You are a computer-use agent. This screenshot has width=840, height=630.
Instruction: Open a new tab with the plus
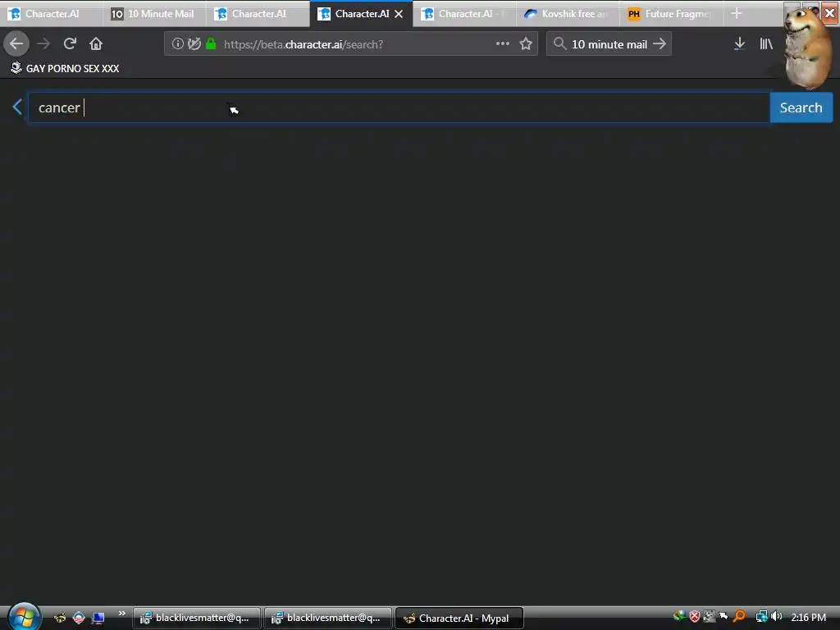pos(737,13)
